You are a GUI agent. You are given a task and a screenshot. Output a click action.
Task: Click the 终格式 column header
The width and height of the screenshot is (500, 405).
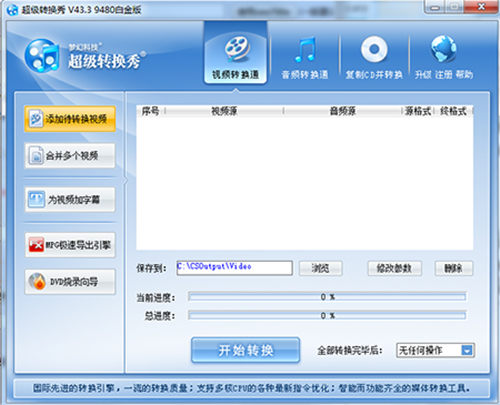click(x=453, y=111)
